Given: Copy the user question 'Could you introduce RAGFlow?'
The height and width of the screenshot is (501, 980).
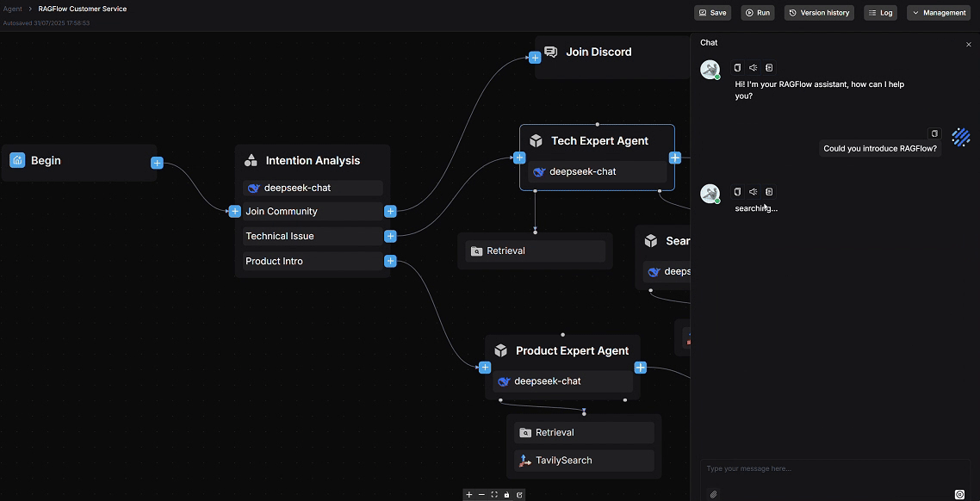Looking at the screenshot, I should 934,133.
